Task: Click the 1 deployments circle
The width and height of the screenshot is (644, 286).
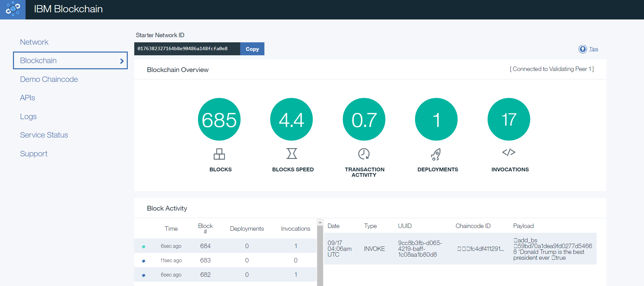Action: tap(436, 119)
